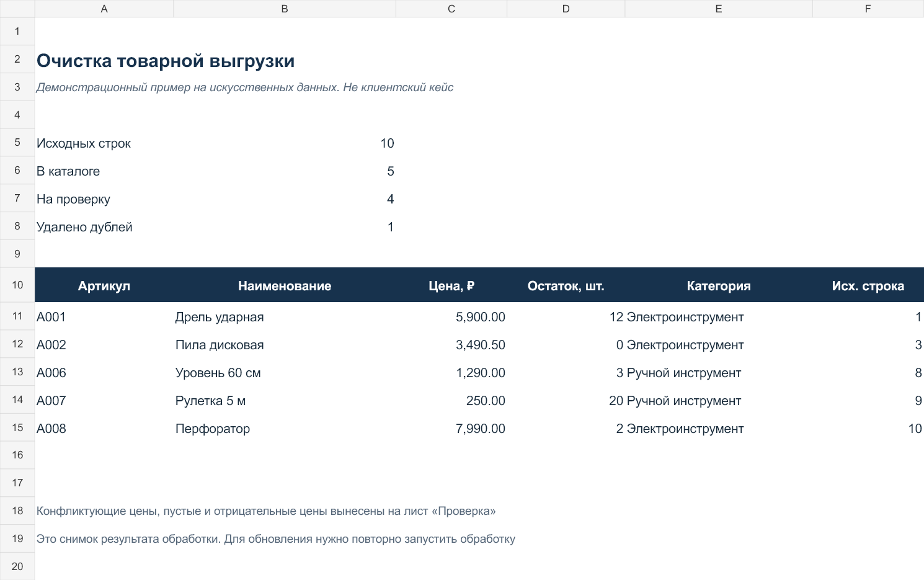Click the "Цена, ₽" table header cell

451,285
